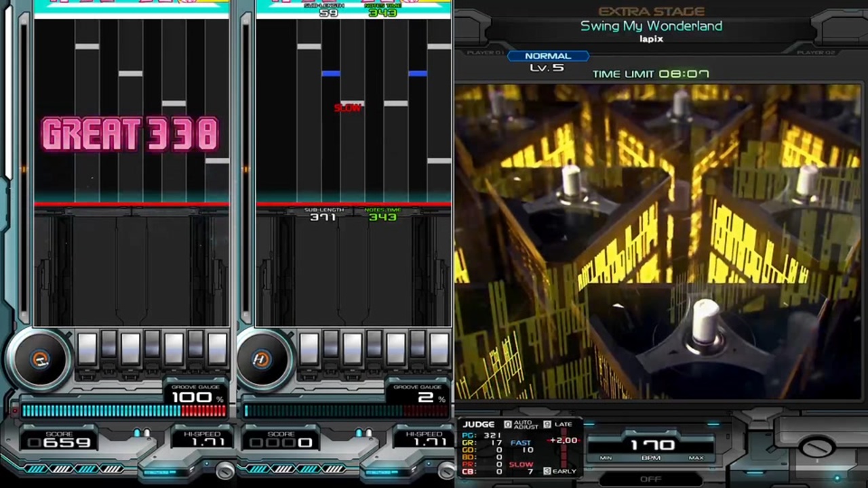Click the BPM 170 readout
This screenshot has width=868, height=488.
pyautogui.click(x=652, y=445)
